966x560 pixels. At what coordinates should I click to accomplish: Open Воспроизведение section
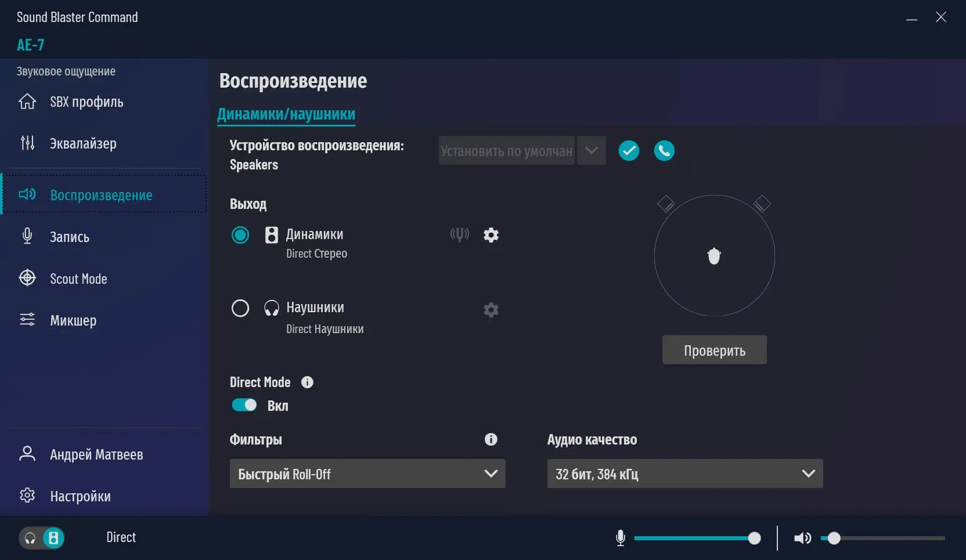pyautogui.click(x=104, y=194)
